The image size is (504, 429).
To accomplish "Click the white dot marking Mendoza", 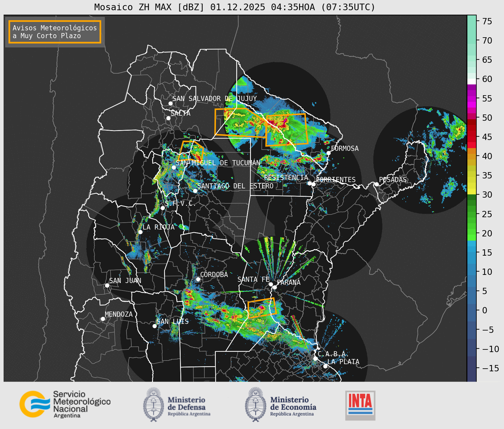I will coord(103,319).
